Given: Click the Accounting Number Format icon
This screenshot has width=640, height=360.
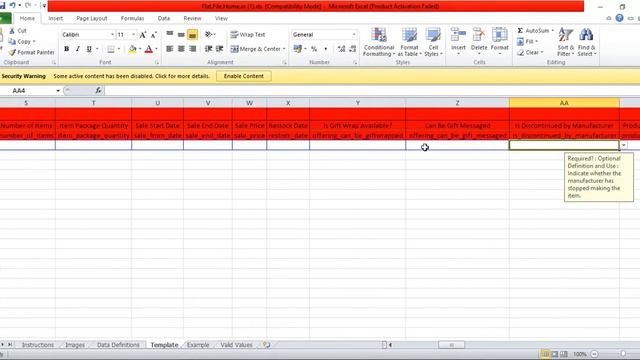Looking at the screenshot, I should [298, 49].
